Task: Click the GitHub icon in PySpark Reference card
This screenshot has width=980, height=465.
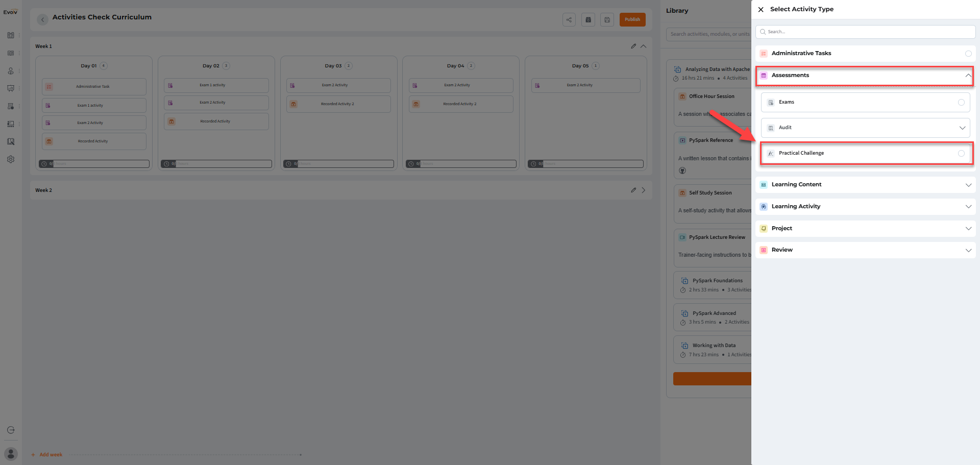Action: (682, 170)
